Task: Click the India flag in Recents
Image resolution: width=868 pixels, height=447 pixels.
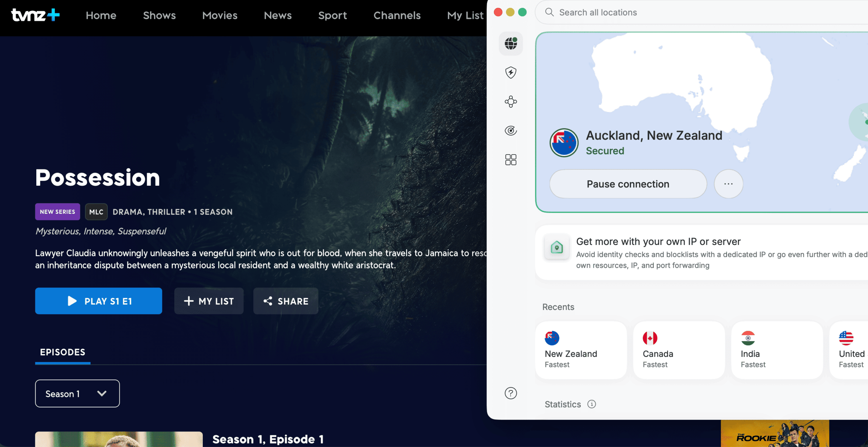Action: [x=748, y=338]
